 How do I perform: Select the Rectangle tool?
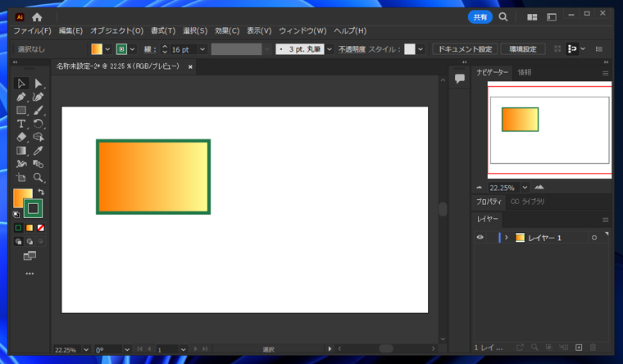pyautogui.click(x=21, y=111)
